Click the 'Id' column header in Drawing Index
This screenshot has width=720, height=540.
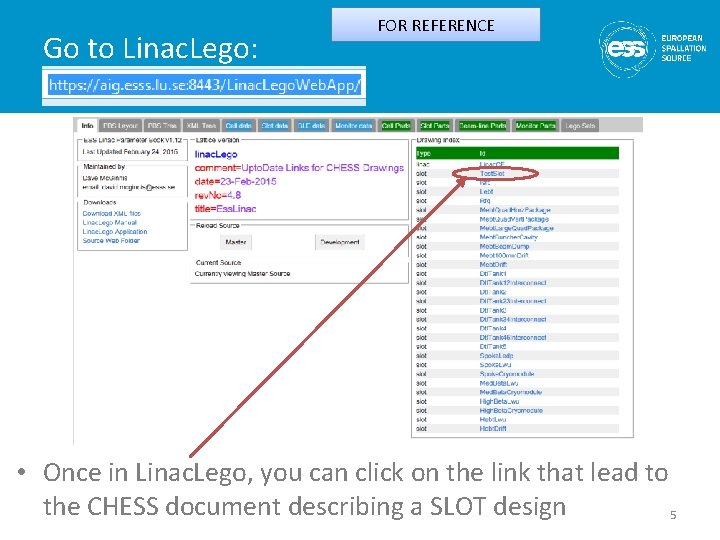[483, 153]
